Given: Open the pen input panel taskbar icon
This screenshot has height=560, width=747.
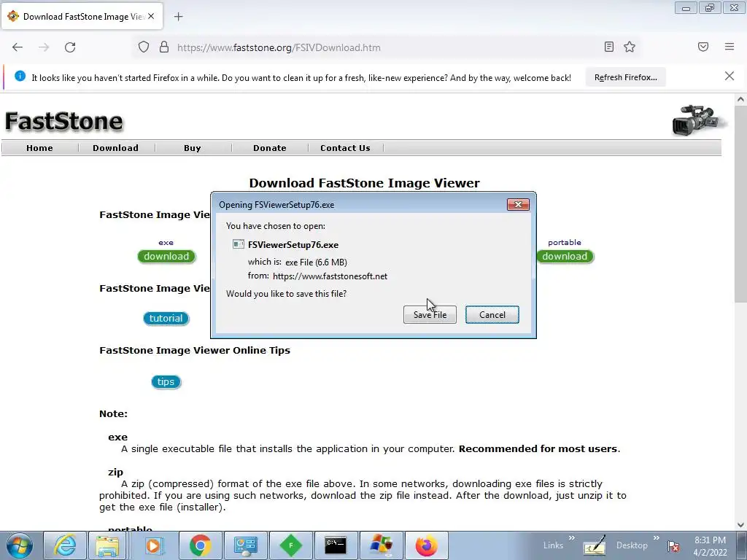Looking at the screenshot, I should coord(595,545).
